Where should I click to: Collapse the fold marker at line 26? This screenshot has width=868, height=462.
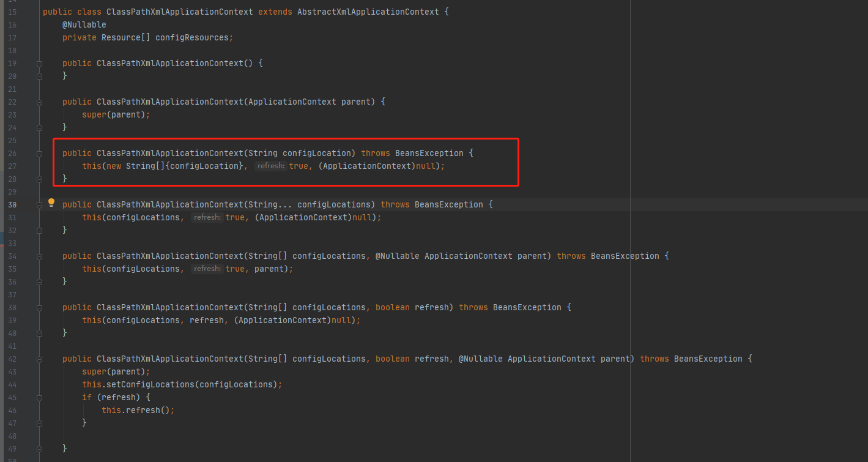coord(39,153)
